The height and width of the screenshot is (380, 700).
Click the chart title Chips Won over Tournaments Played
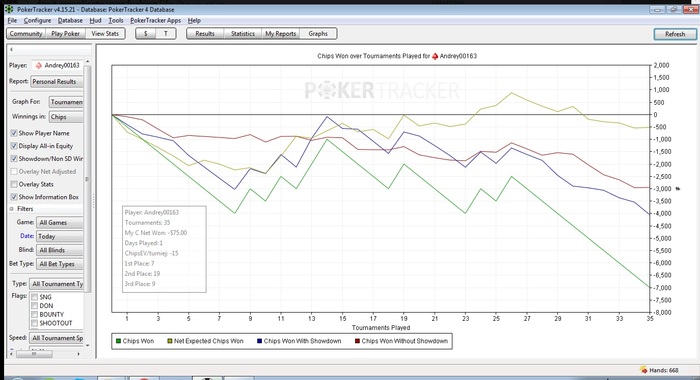pos(397,56)
